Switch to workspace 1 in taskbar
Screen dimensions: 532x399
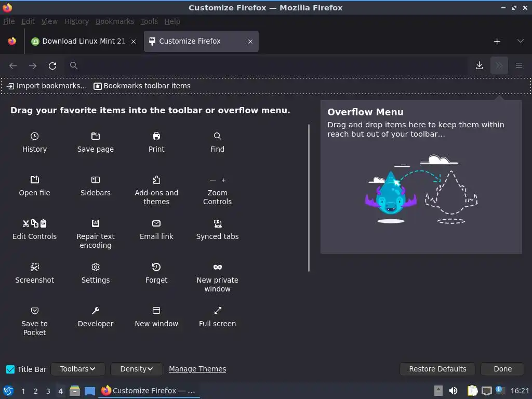(23, 391)
